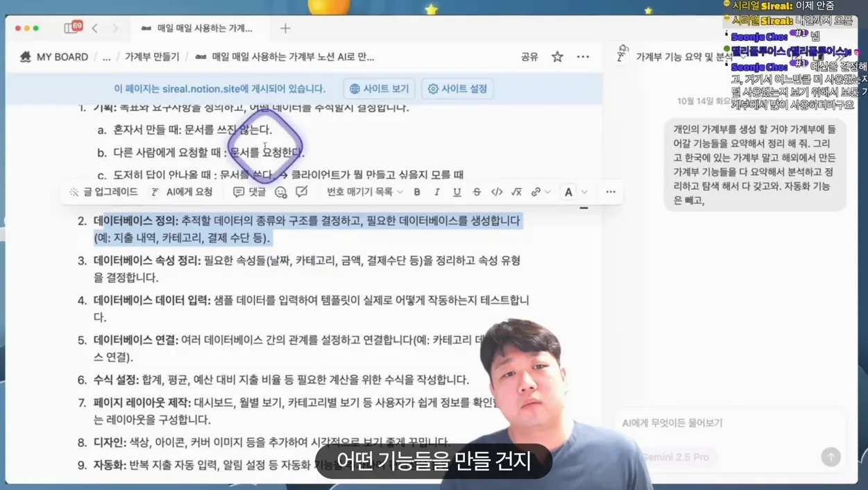Open '가계부 만들기' breadcrumb

click(151, 57)
